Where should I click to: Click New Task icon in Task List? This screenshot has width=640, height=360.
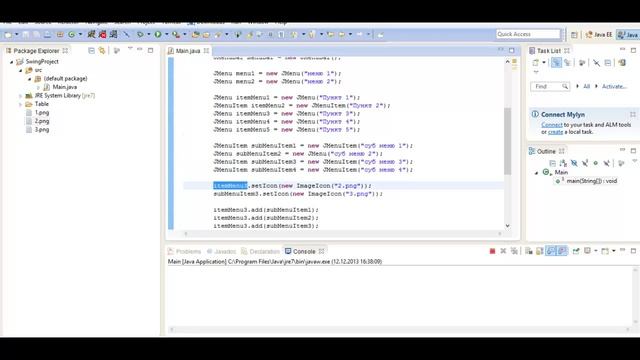tap(536, 63)
